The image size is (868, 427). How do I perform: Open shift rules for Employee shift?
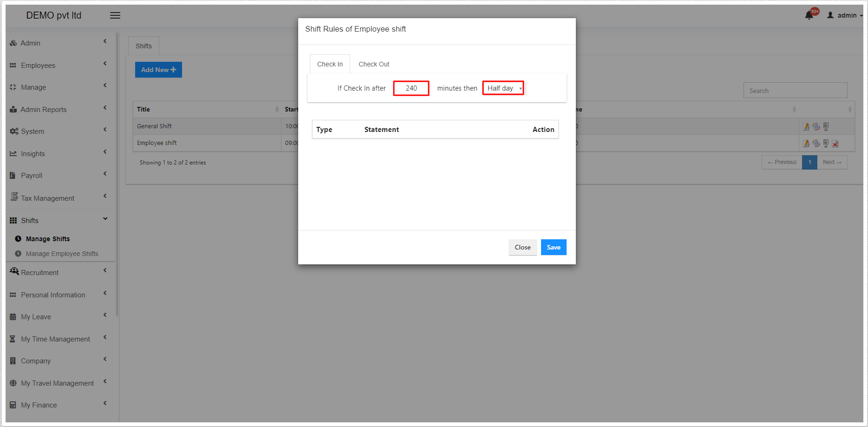[x=816, y=143]
